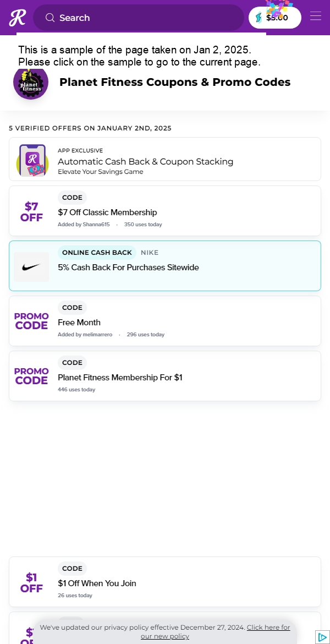The width and height of the screenshot is (330, 644).
Task: Click the Nike swoosh logo
Action: [31, 267]
